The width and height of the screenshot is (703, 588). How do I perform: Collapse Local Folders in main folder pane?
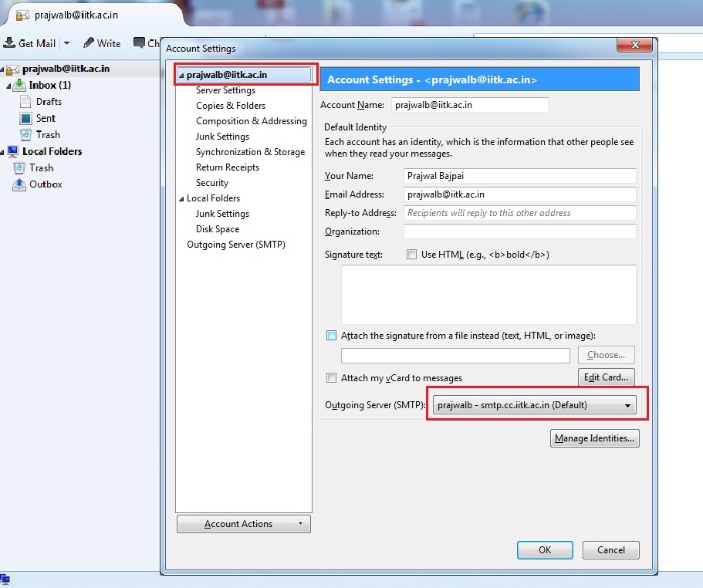click(x=2, y=152)
